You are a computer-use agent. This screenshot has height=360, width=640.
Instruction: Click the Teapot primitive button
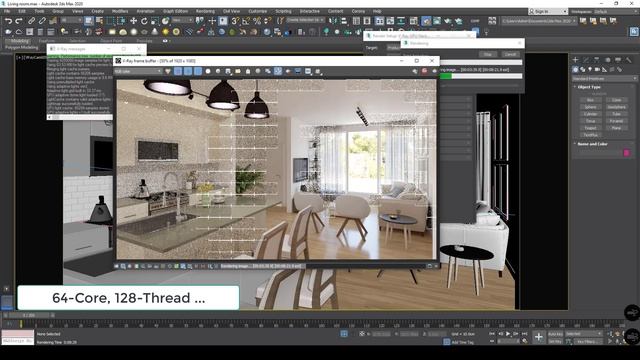coord(590,128)
